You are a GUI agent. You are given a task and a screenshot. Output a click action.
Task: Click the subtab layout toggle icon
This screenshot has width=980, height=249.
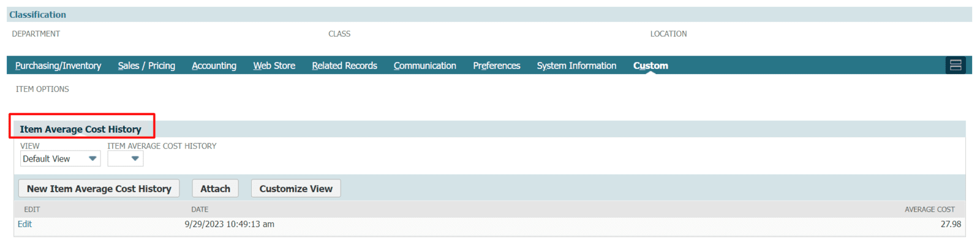click(955, 65)
